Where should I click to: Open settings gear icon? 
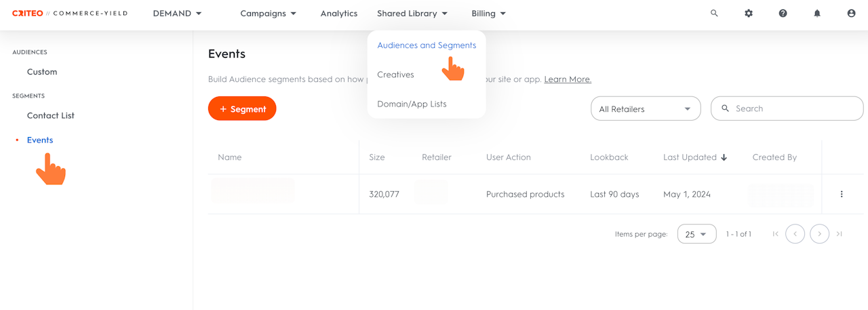tap(749, 14)
